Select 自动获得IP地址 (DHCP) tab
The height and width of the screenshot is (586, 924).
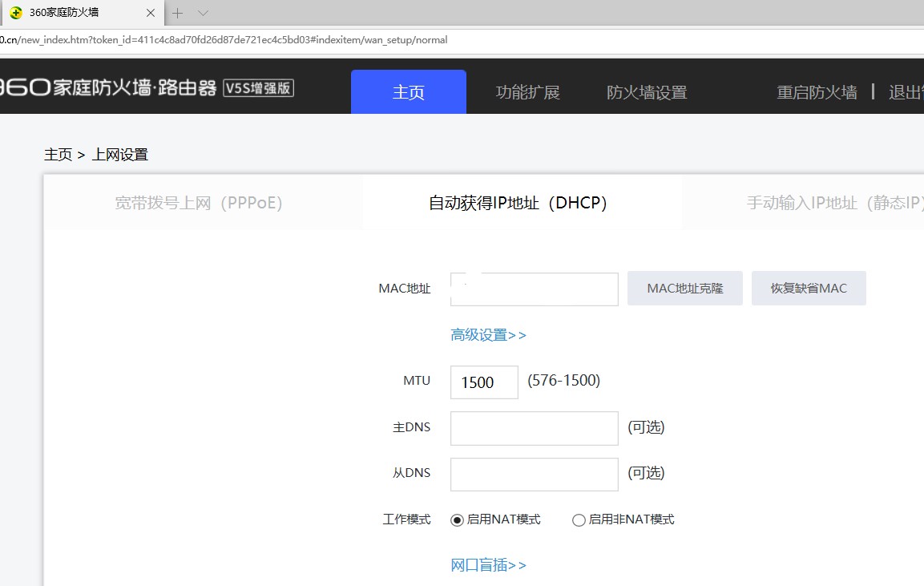pyautogui.click(x=518, y=203)
